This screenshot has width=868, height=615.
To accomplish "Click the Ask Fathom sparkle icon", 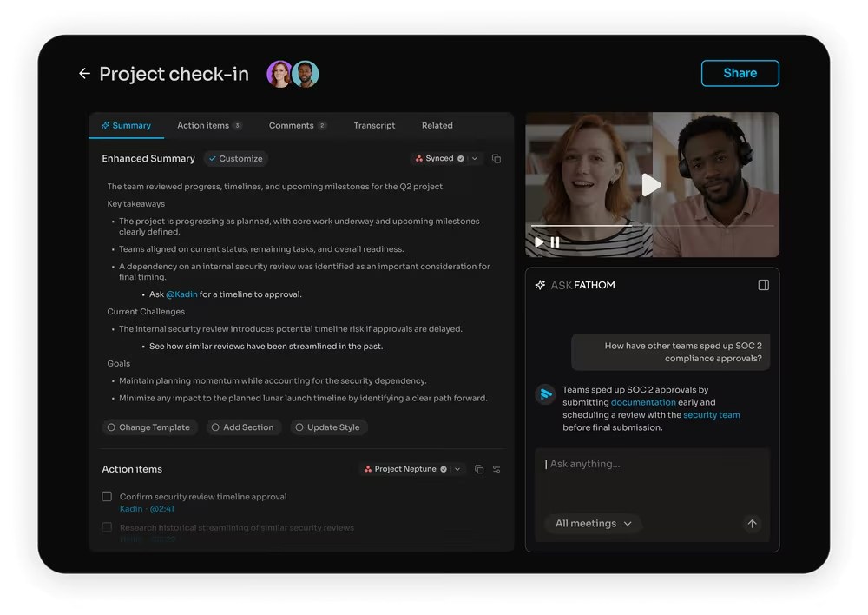I will [x=540, y=285].
